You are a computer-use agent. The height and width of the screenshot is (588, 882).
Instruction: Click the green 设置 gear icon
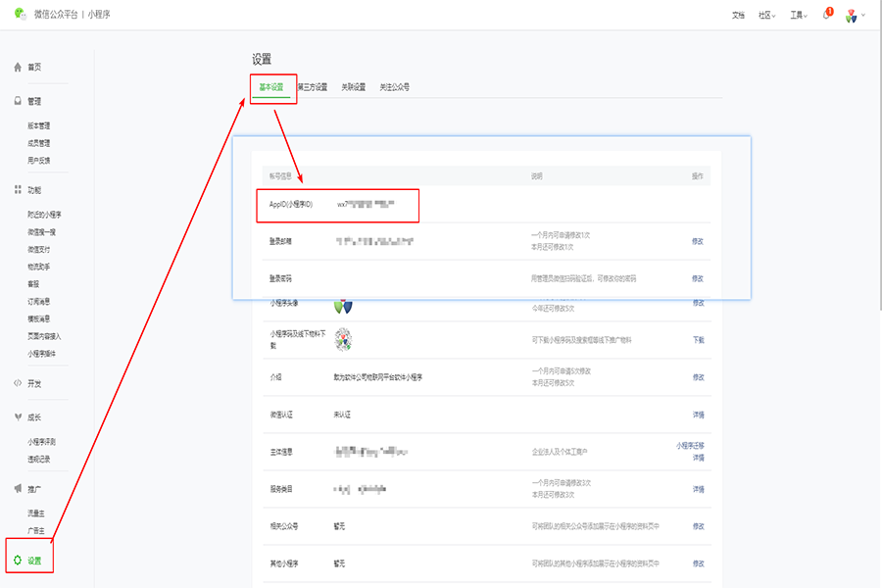pos(18,561)
